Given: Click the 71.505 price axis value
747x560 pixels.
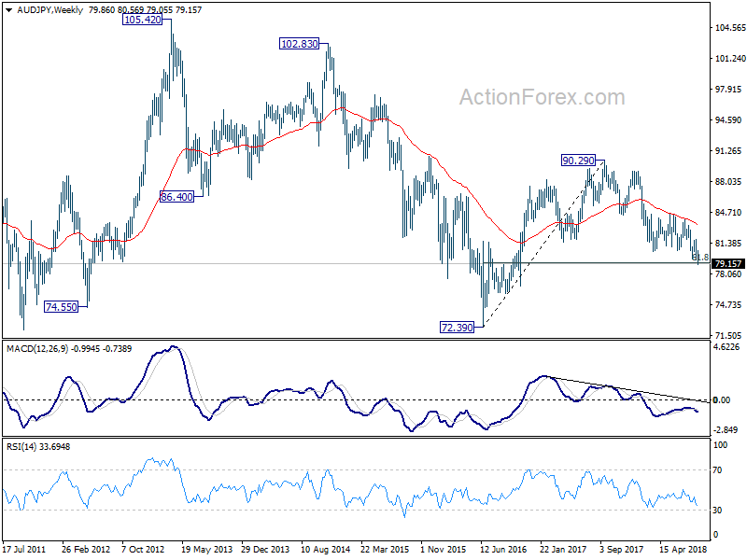Looking at the screenshot, I should coord(730,335).
